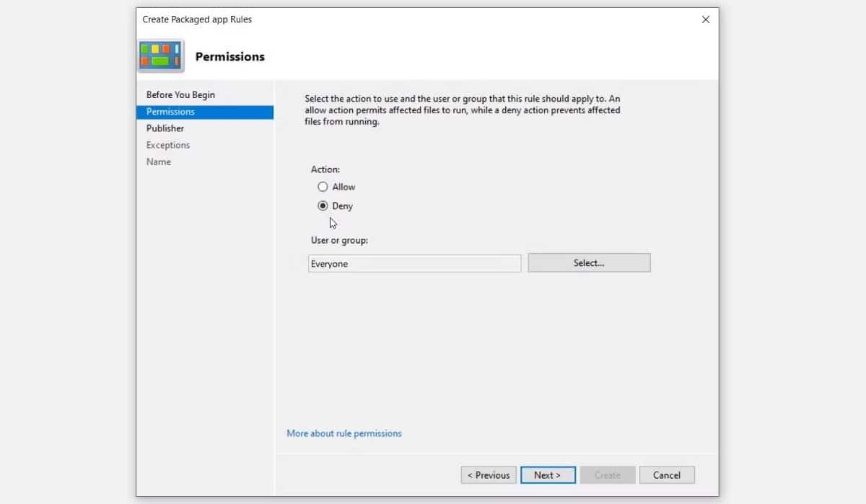The width and height of the screenshot is (866, 504).
Task: Cancel the Create Packaged app Rules wizard
Action: 666,474
